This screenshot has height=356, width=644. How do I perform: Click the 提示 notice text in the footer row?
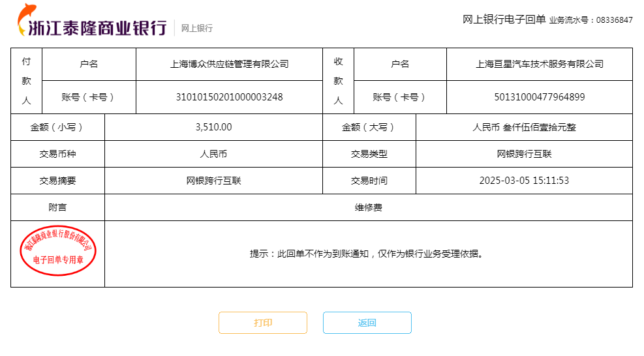tap(368, 254)
